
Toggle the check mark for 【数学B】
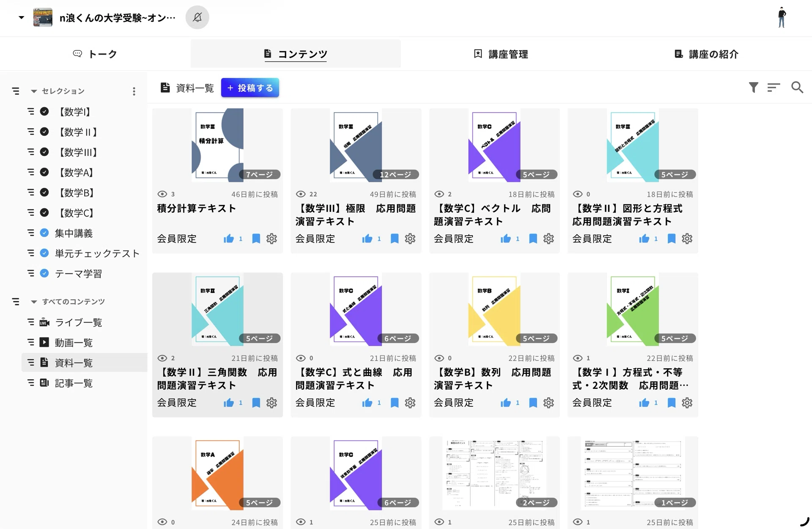(44, 192)
